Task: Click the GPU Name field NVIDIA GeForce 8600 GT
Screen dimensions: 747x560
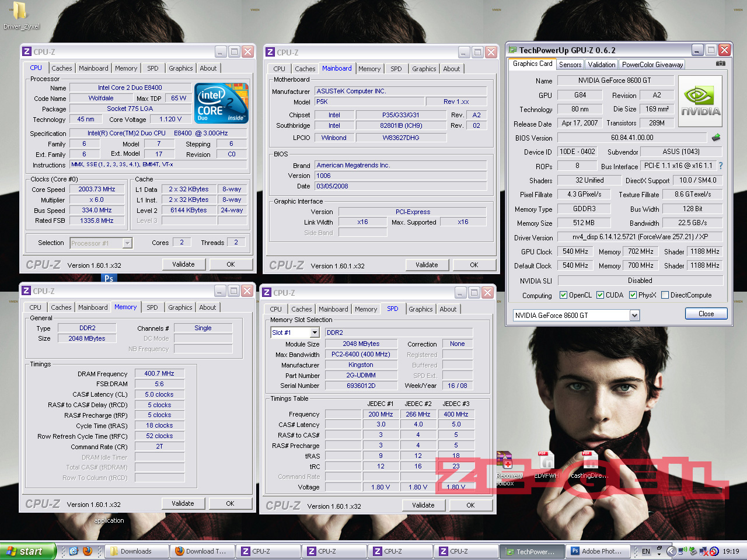Action: click(615, 80)
